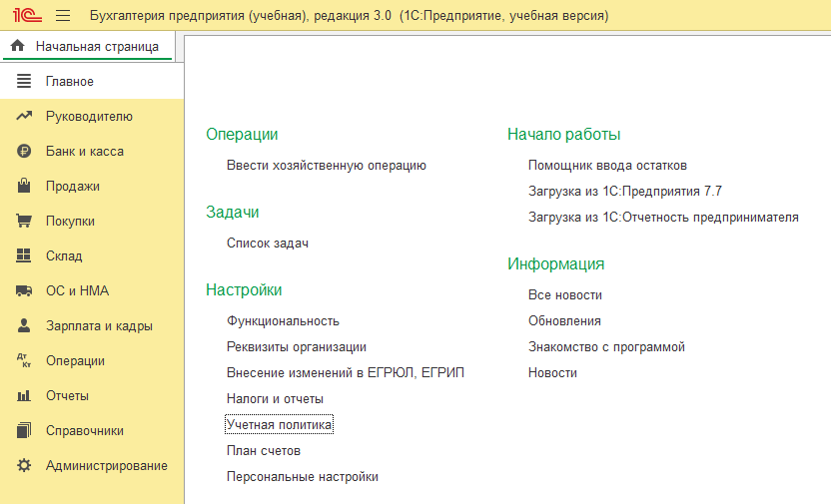The image size is (831, 504).
Task: Click the Главное list icon
Action: (24, 81)
